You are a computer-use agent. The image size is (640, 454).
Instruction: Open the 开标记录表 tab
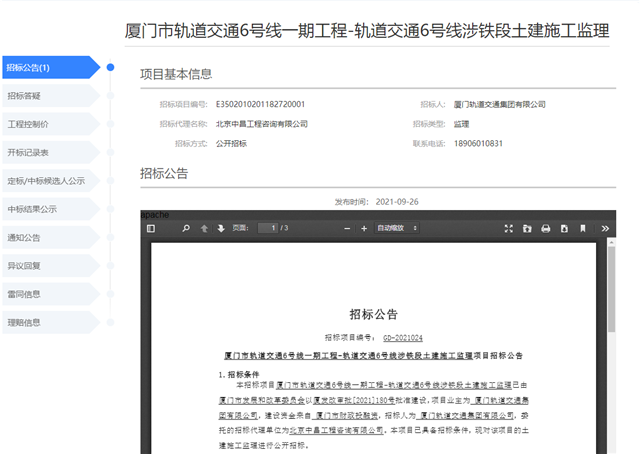coord(48,153)
